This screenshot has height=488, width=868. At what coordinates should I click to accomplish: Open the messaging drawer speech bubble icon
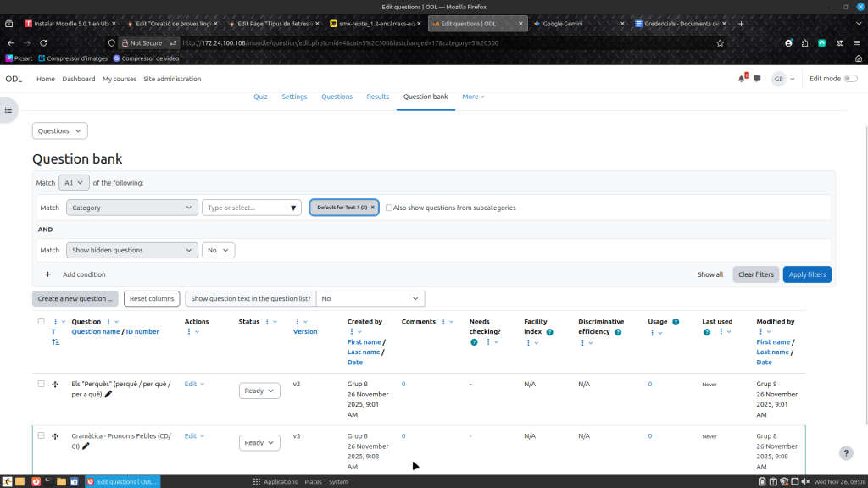(757, 79)
